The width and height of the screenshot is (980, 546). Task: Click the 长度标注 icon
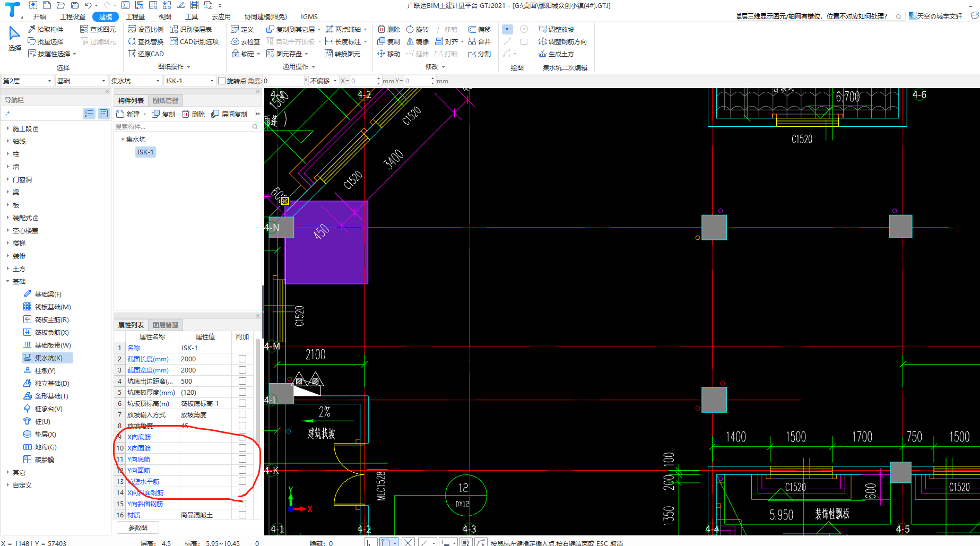pos(329,41)
